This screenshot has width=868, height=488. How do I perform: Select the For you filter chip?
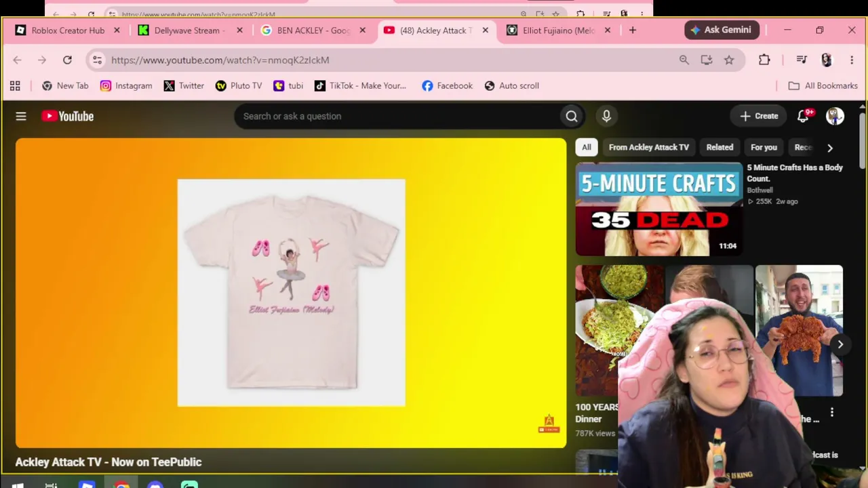[764, 148]
